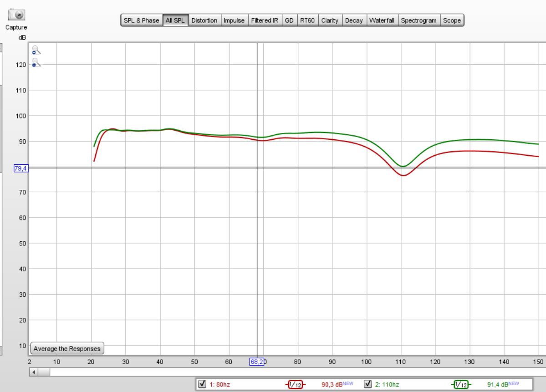Select the Impulse tab
Image resolution: width=546 pixels, height=392 pixels.
(x=234, y=20)
